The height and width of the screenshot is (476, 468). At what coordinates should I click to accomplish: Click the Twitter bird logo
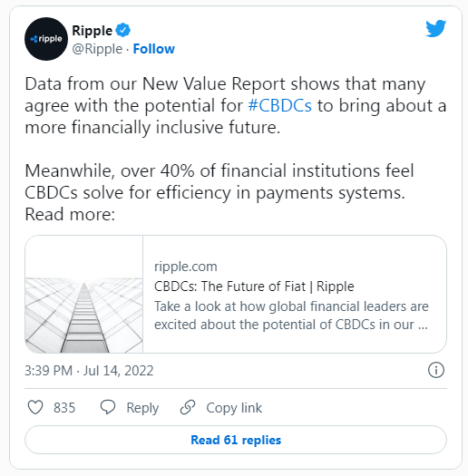436,28
